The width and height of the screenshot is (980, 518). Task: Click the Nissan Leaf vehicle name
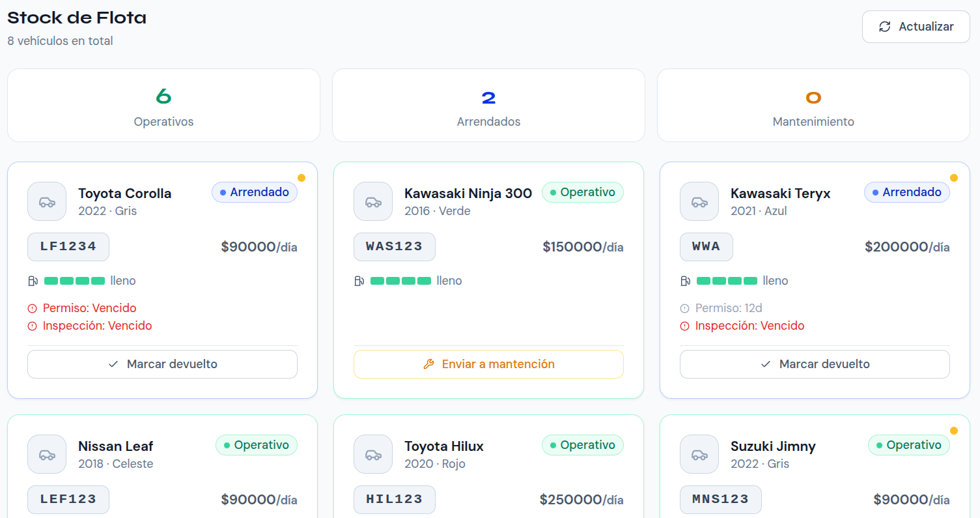(116, 446)
